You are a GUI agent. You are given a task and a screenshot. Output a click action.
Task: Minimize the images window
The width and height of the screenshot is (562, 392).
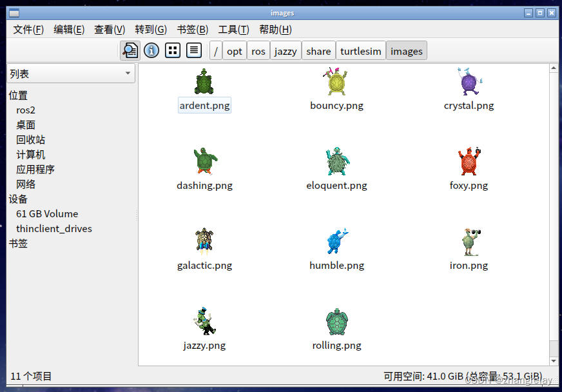click(x=528, y=14)
